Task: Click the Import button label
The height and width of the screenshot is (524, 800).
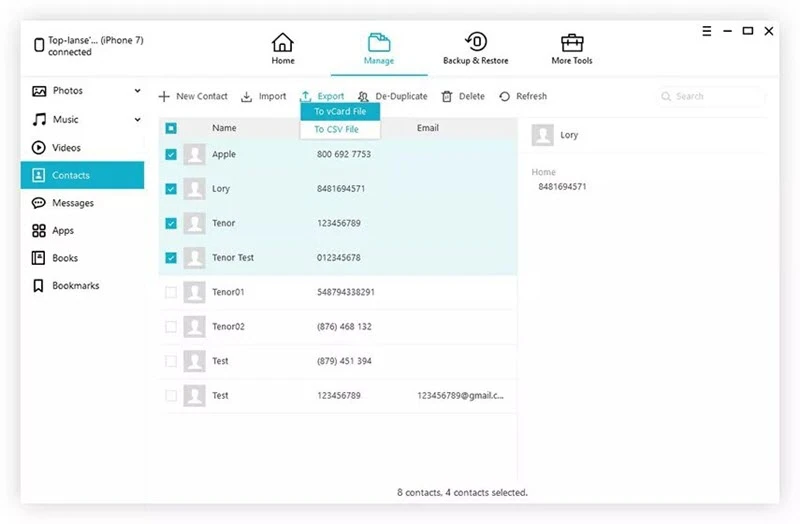Action: pos(272,96)
